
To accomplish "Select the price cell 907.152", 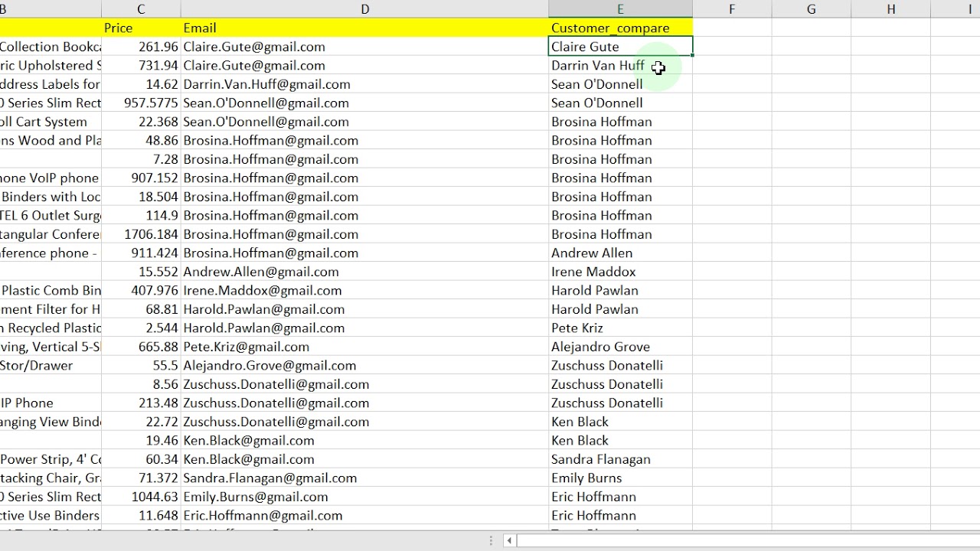I will 141,178.
